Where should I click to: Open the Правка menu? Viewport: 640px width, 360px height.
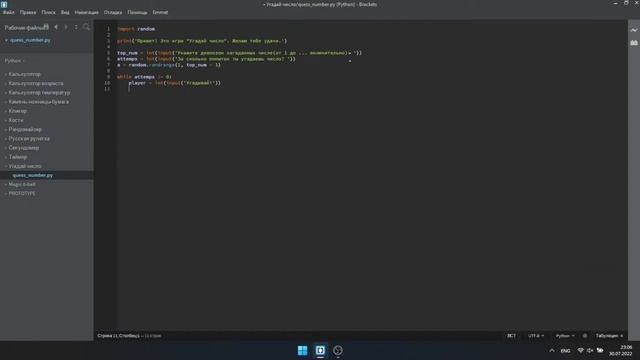click(x=28, y=12)
